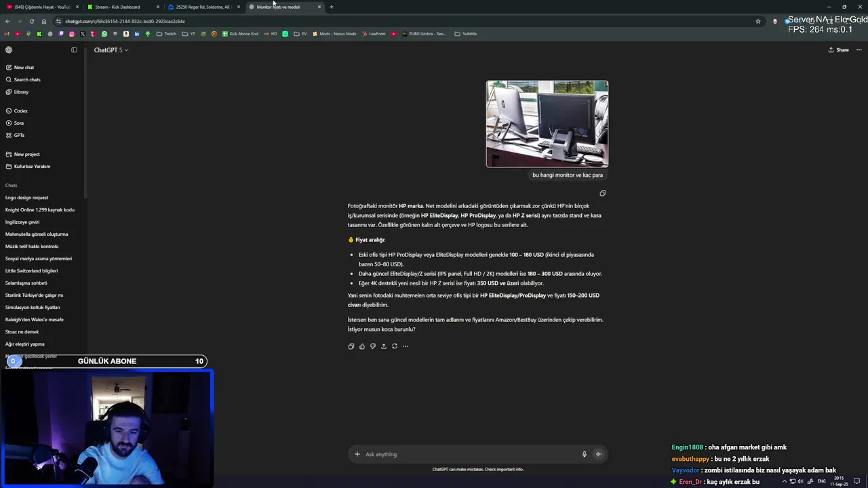Open the Instagram bookmark icon
The width and height of the screenshot is (868, 488).
click(72, 33)
